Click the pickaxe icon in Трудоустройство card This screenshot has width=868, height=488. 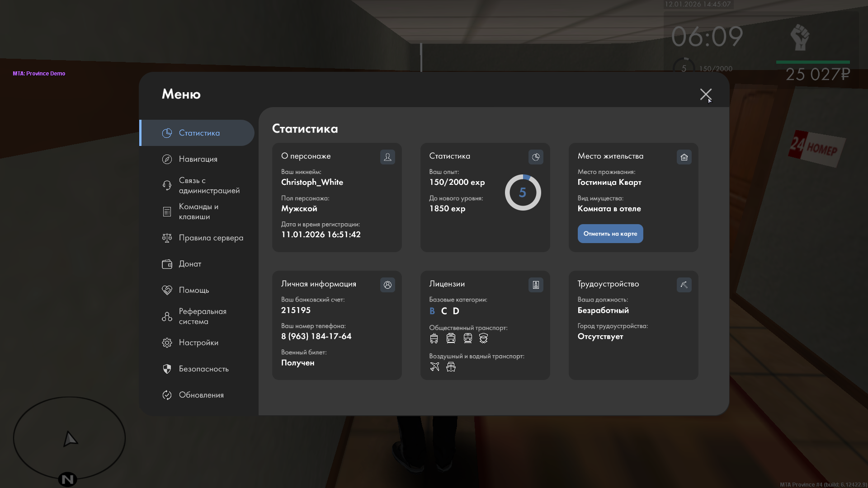(684, 285)
